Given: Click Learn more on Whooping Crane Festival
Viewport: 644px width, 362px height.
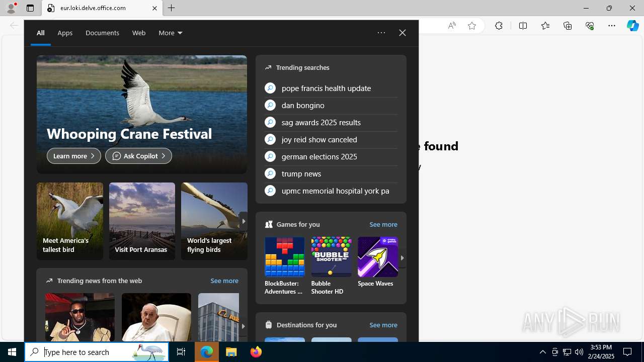Looking at the screenshot, I should click(74, 156).
